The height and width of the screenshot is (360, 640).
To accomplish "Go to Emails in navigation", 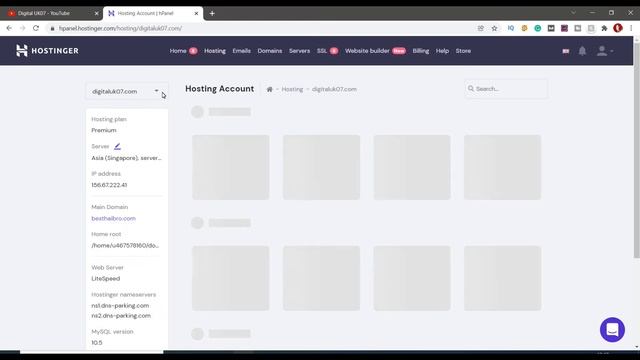I will pyautogui.click(x=241, y=51).
